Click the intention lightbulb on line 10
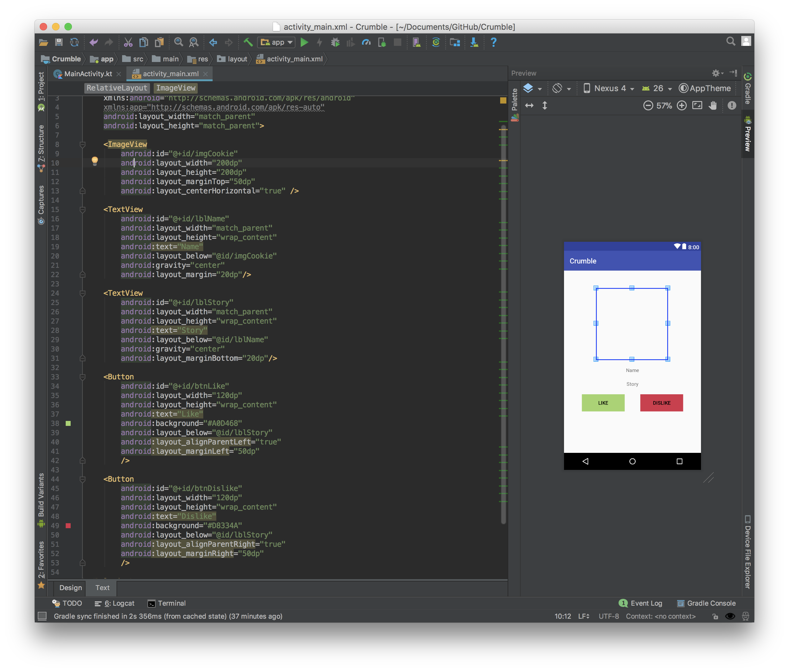The height and width of the screenshot is (672, 789). pos(95,161)
